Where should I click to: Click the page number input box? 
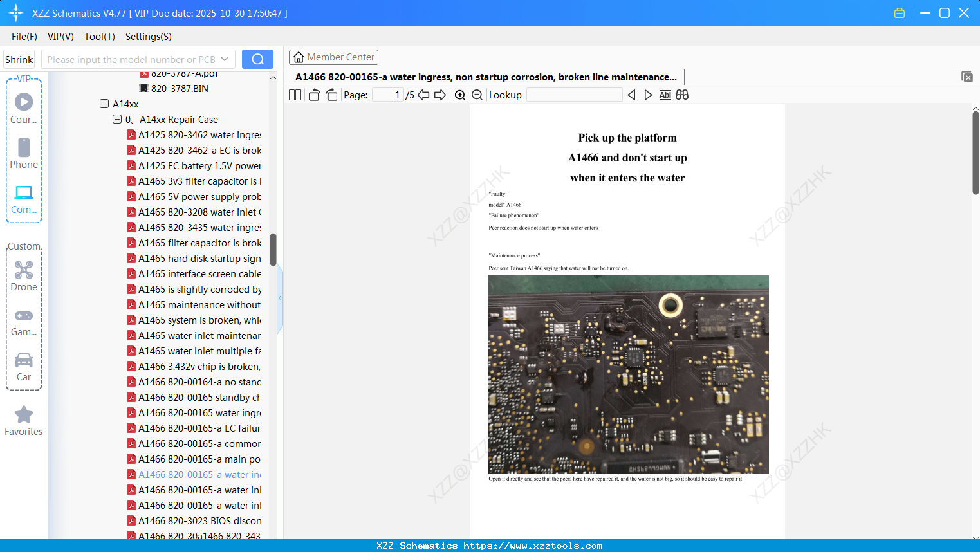[x=388, y=95]
